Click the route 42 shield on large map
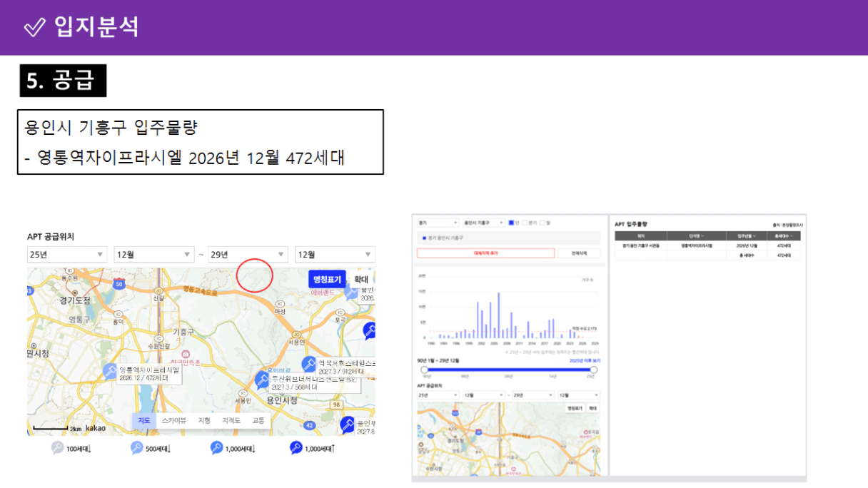Screen dimensions: 868x488 tap(309, 425)
